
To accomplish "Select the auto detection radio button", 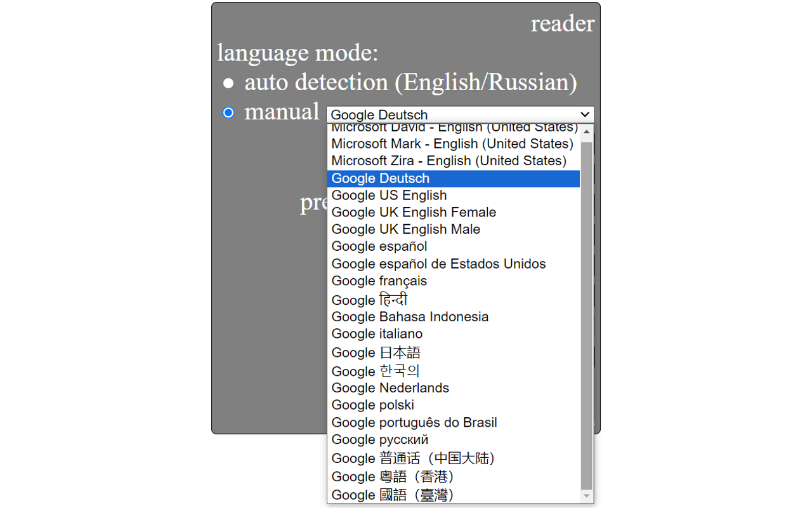I will point(228,83).
